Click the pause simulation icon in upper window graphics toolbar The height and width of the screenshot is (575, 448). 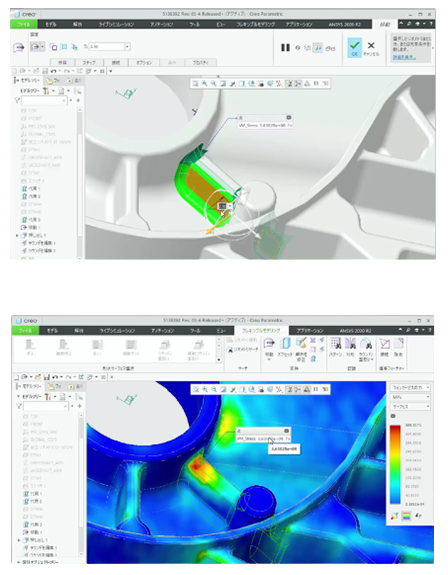[x=316, y=84]
